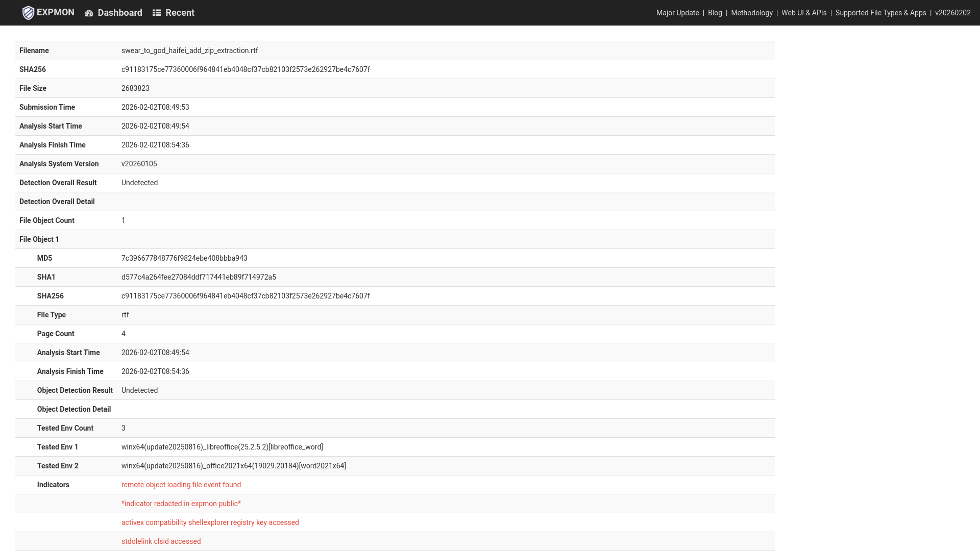This screenshot has width=980, height=551.
Task: Open the Dashboard page
Action: [119, 12]
